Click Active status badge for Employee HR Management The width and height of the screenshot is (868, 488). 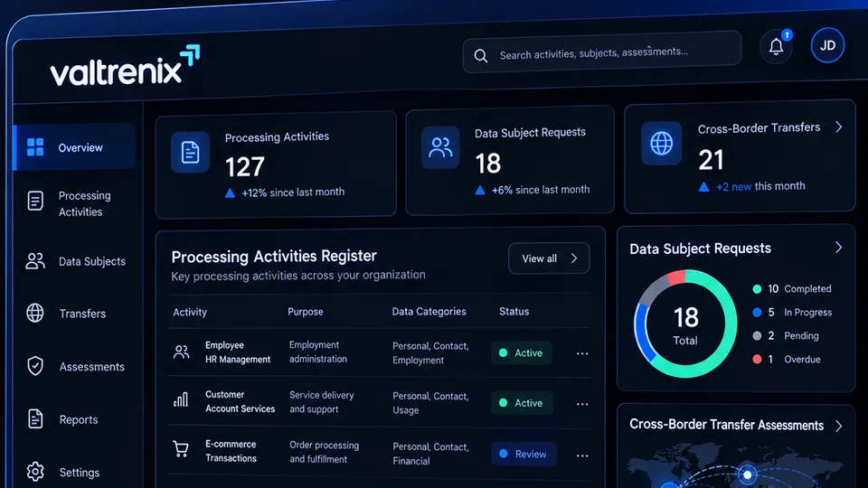[522, 353]
